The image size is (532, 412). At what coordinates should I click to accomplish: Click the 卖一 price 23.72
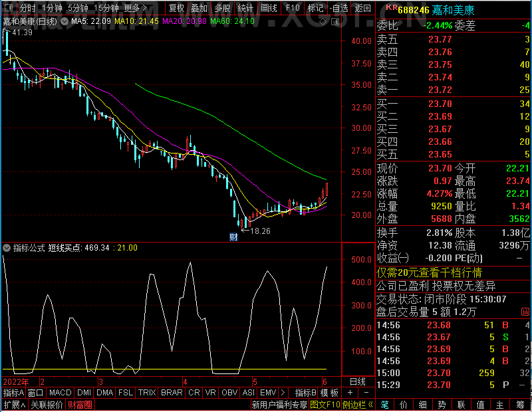(440, 90)
